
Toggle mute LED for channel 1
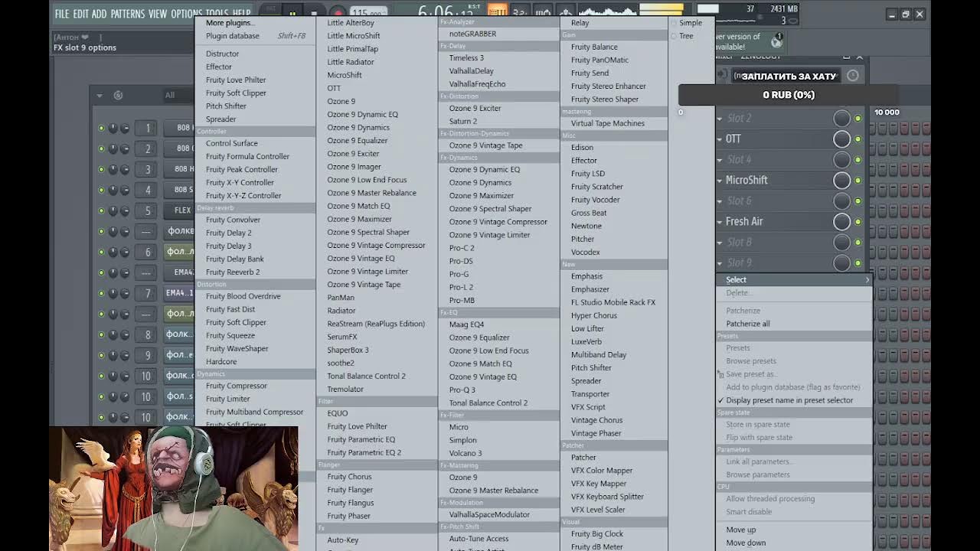pyautogui.click(x=101, y=128)
